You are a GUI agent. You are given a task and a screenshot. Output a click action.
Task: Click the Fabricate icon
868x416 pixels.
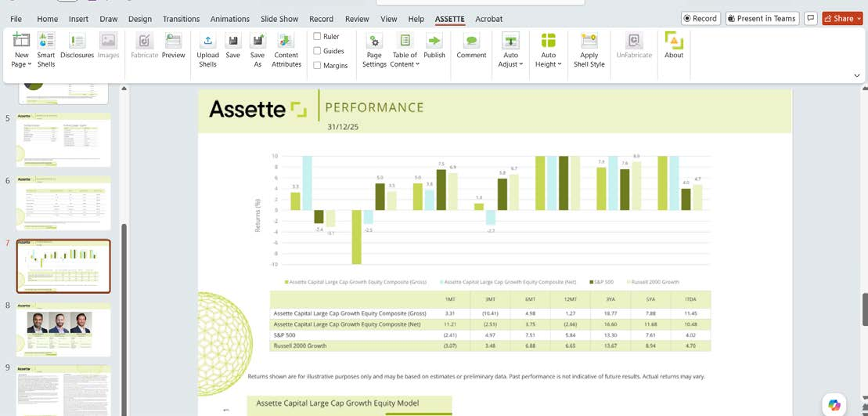point(145,41)
